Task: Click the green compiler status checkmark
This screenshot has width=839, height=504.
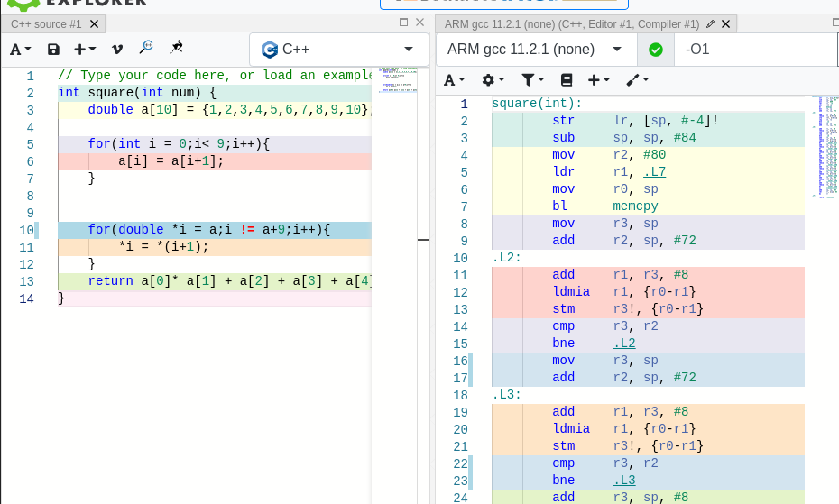Action: (x=656, y=50)
